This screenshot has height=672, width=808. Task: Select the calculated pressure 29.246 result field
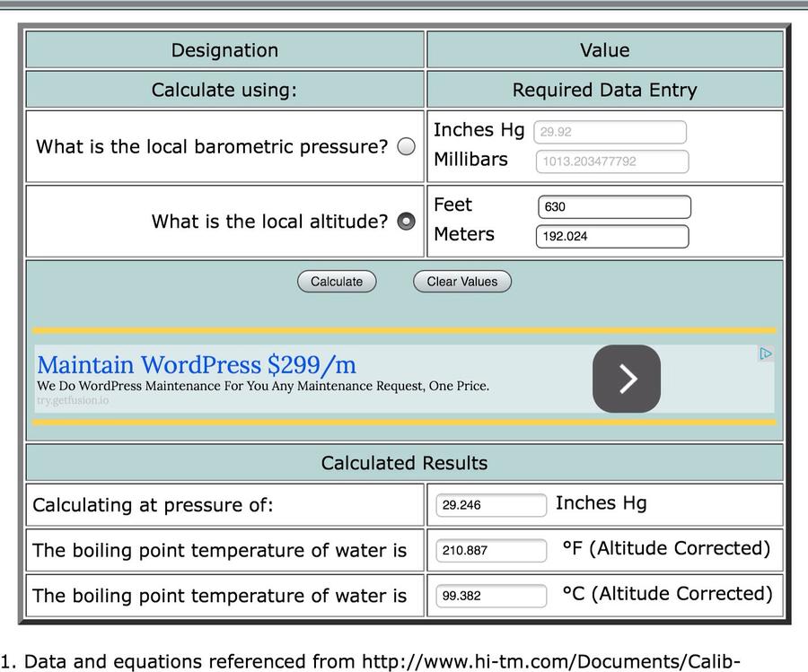[x=490, y=505]
